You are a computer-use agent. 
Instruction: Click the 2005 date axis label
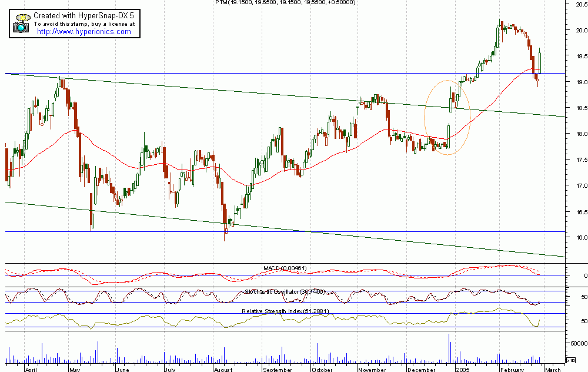point(462,370)
